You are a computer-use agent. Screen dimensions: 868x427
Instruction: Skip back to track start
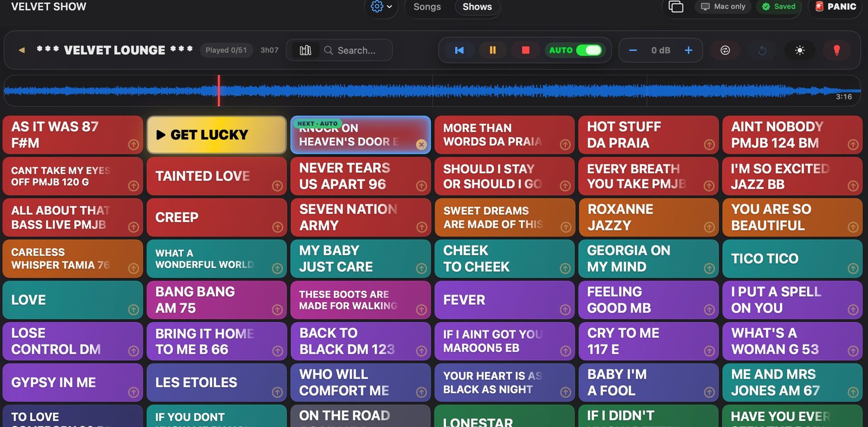point(459,50)
